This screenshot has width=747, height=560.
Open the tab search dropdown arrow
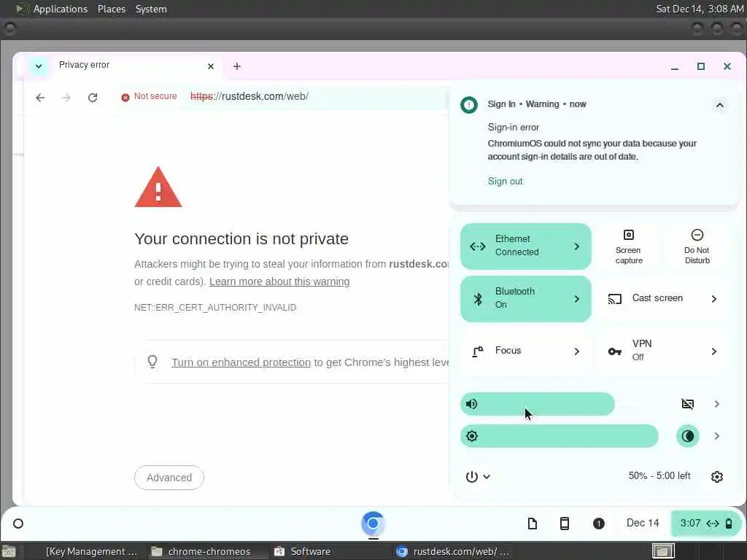[x=39, y=66]
